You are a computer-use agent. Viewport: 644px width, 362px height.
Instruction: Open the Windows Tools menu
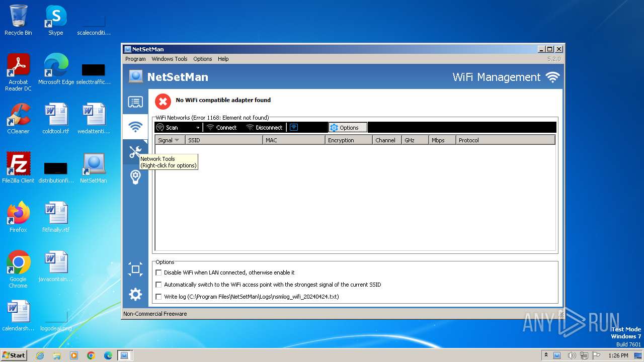click(170, 59)
